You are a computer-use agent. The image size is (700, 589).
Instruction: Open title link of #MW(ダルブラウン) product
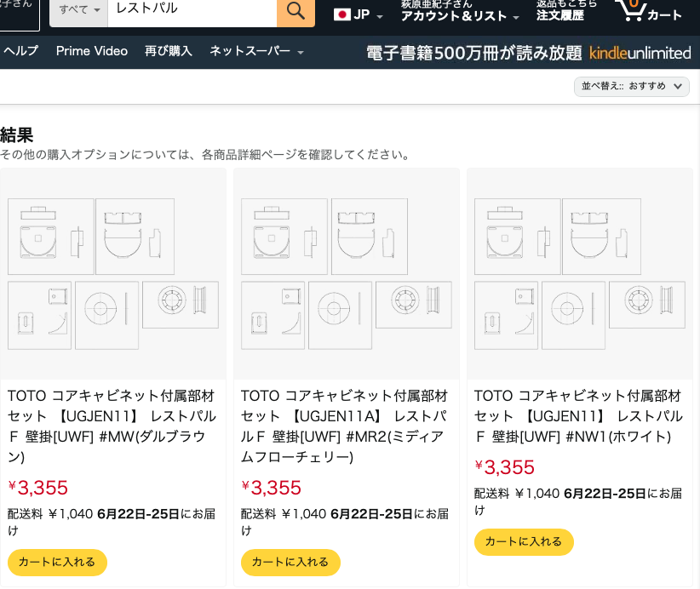(x=112, y=426)
